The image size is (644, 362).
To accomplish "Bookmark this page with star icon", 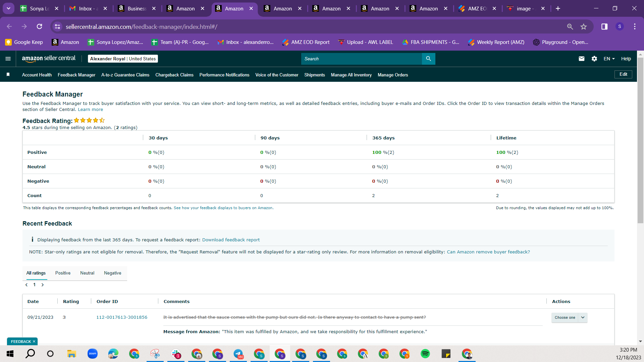I will 584,26.
